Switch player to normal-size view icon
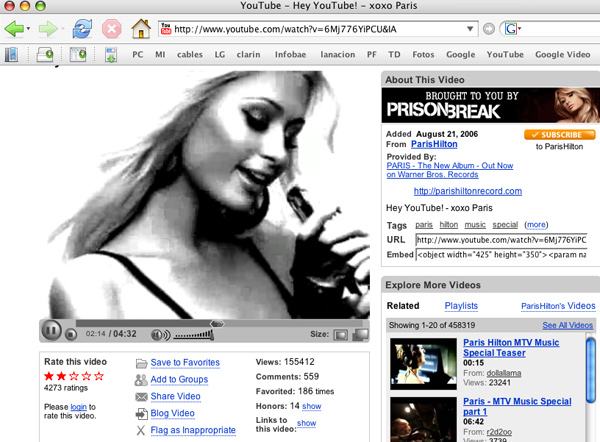This screenshot has width=600, height=442. 340,334
